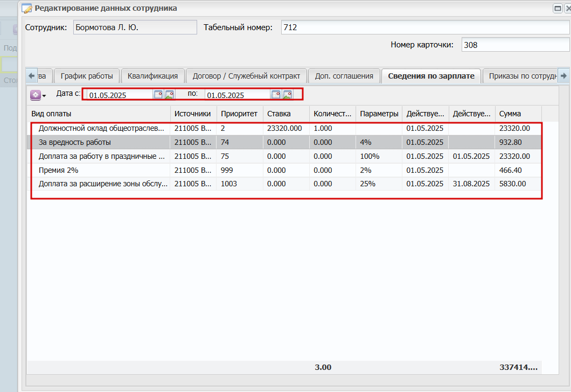
Task: Select the Сведения по зарплате tab
Action: [431, 76]
